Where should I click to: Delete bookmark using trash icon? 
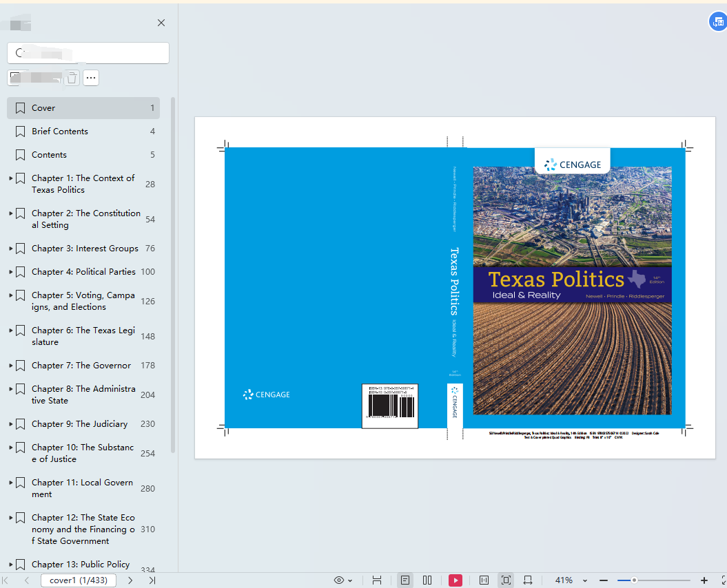72,78
